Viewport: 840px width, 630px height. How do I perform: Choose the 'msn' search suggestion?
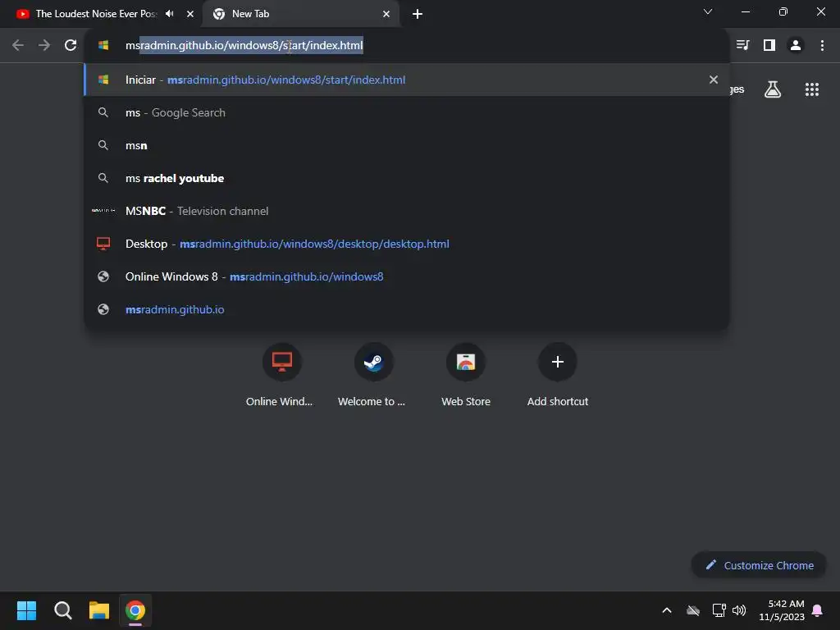407,145
